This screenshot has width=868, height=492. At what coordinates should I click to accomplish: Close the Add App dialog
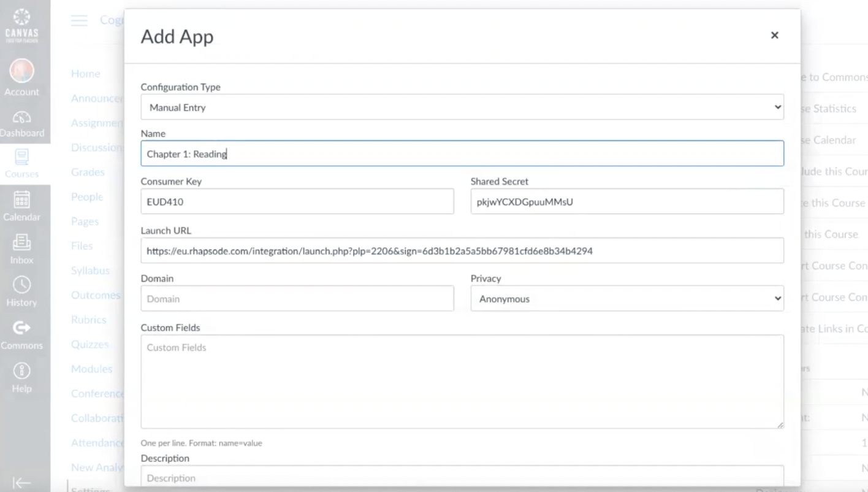coord(774,36)
